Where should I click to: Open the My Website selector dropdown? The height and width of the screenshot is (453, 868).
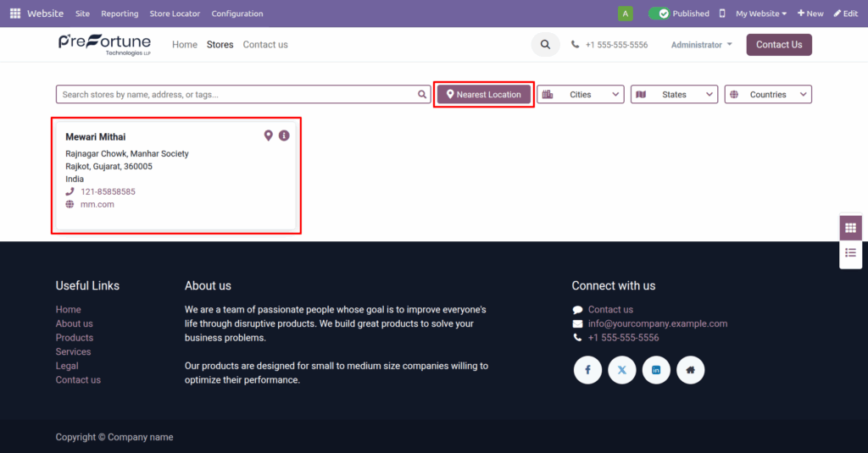pos(761,14)
